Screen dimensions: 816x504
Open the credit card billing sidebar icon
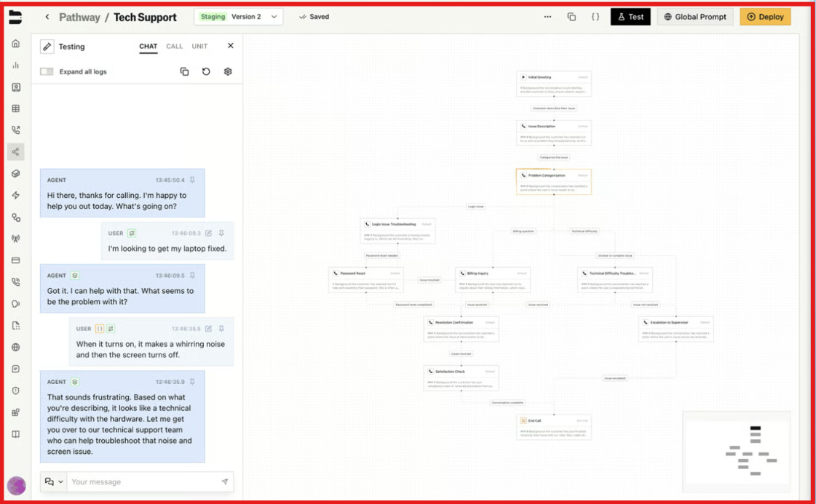15,260
